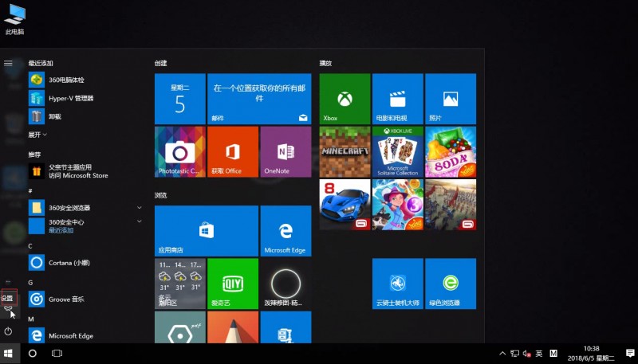
Task: Open the 云骑士装机大师 tile
Action: pyautogui.click(x=397, y=284)
